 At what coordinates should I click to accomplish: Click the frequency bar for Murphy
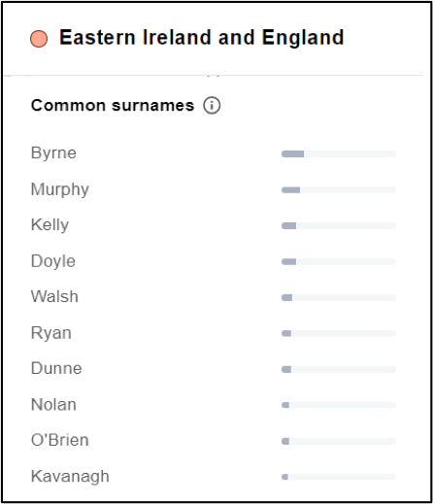(339, 189)
